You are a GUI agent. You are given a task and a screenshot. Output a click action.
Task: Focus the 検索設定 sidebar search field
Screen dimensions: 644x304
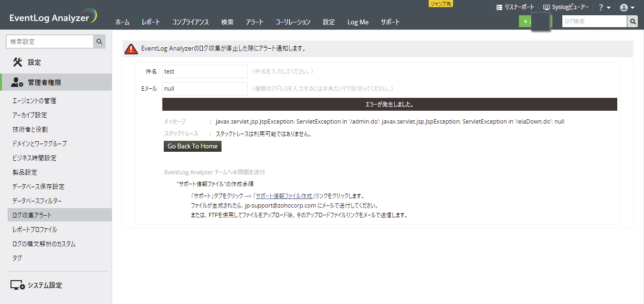point(50,42)
